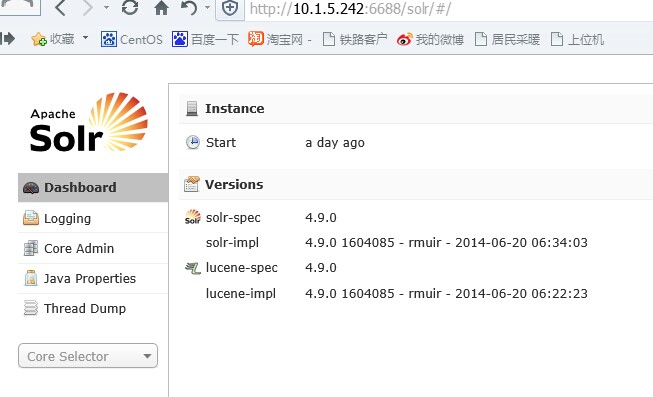Click the 淘宝网 orange icon
The image size is (653, 397).
click(x=256, y=39)
